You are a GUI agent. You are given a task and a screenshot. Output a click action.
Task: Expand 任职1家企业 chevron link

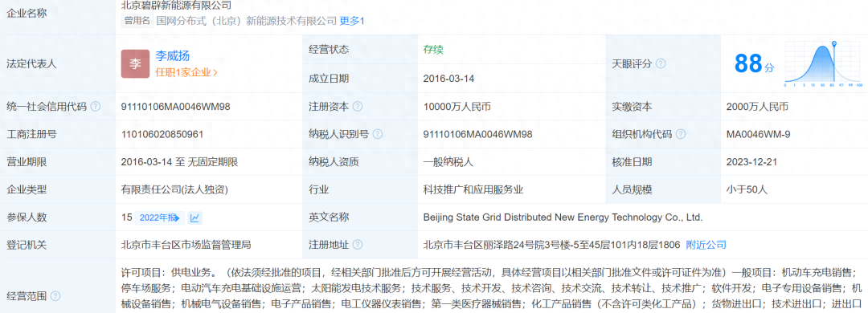coord(186,72)
